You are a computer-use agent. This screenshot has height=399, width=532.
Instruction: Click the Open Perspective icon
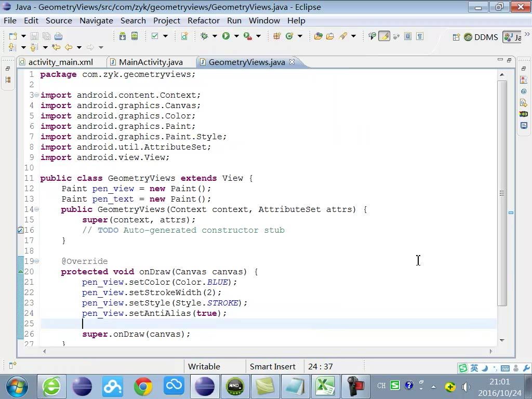(x=456, y=37)
